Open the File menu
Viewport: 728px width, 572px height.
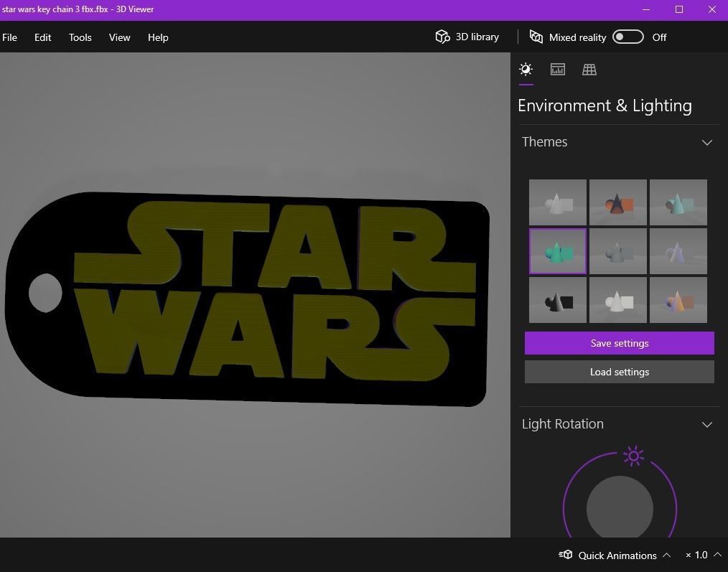click(x=9, y=37)
